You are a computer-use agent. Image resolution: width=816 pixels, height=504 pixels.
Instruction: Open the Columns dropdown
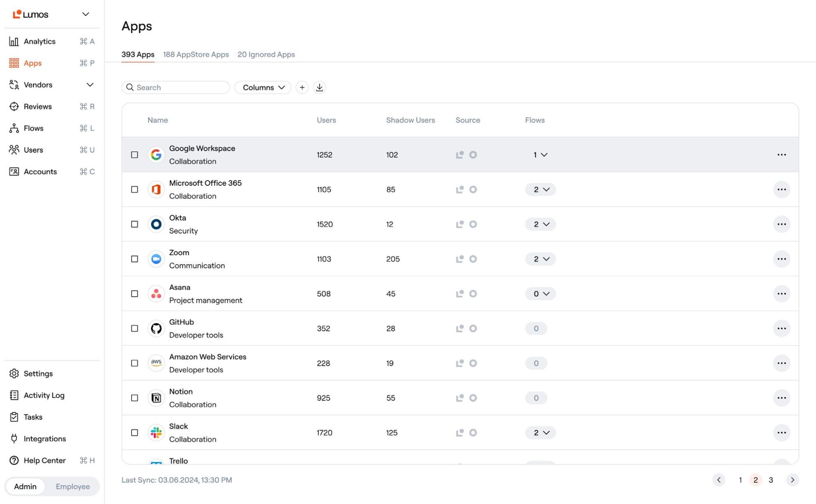tap(262, 87)
